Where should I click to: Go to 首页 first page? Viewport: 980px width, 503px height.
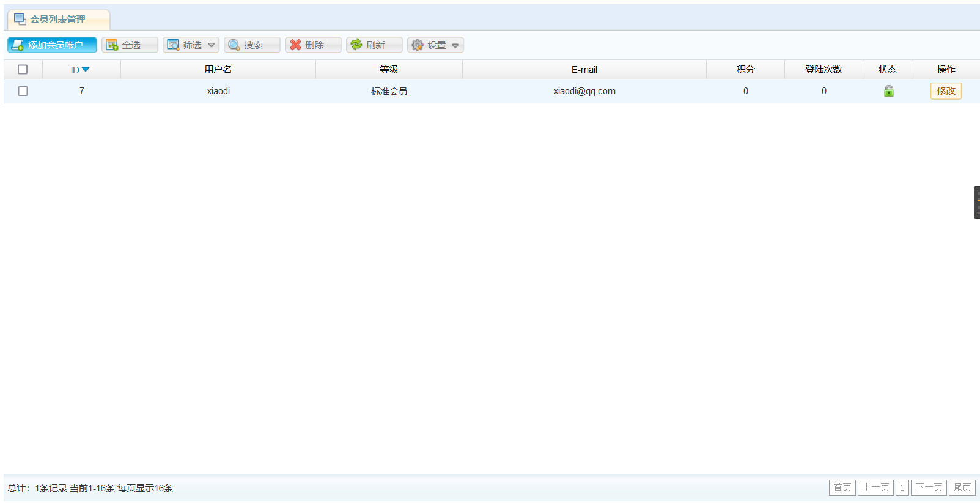coord(842,488)
